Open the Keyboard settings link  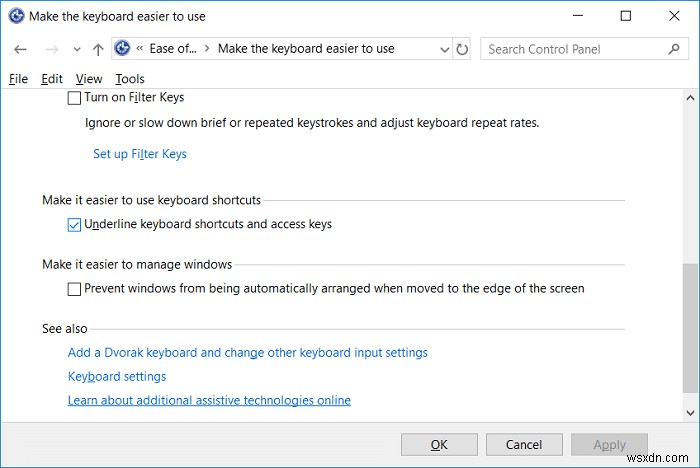[x=117, y=377]
